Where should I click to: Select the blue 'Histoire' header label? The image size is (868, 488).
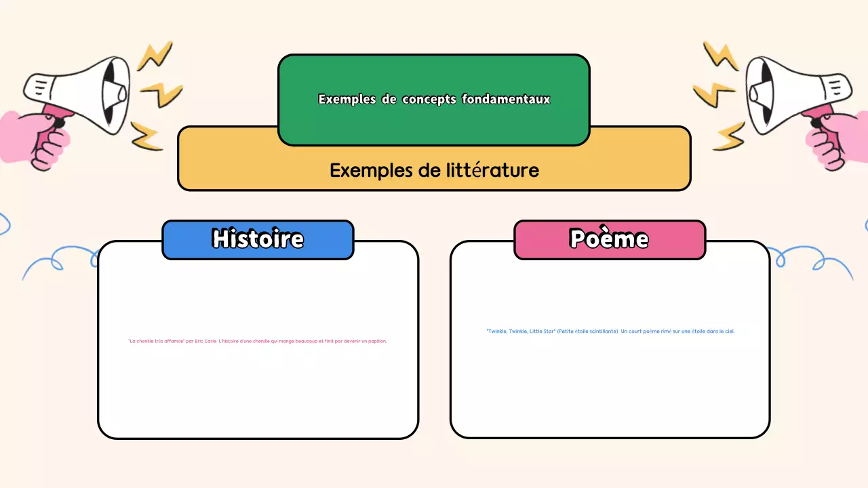258,239
